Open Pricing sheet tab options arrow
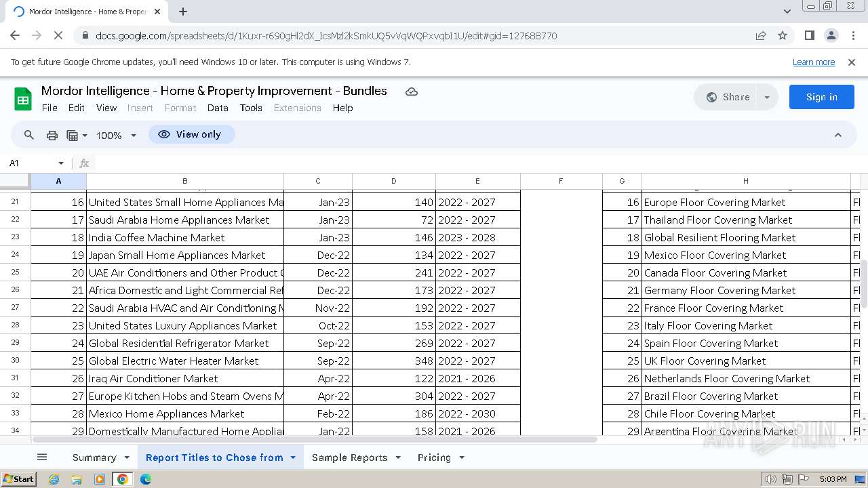 (462, 457)
